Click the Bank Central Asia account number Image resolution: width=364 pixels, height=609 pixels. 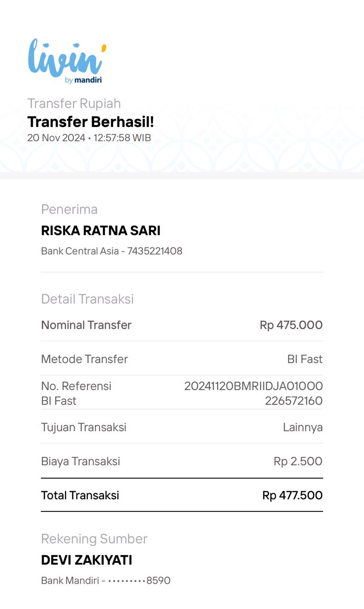click(112, 251)
